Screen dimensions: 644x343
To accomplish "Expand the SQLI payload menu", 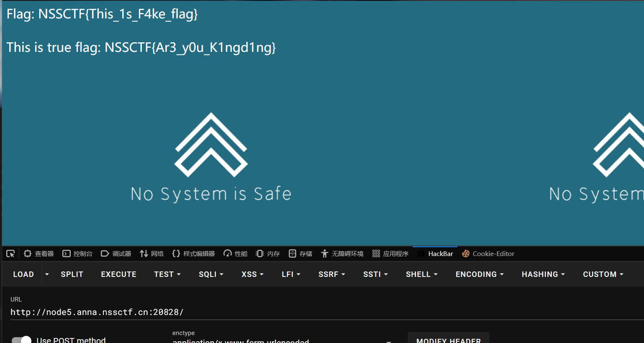I will [x=211, y=274].
